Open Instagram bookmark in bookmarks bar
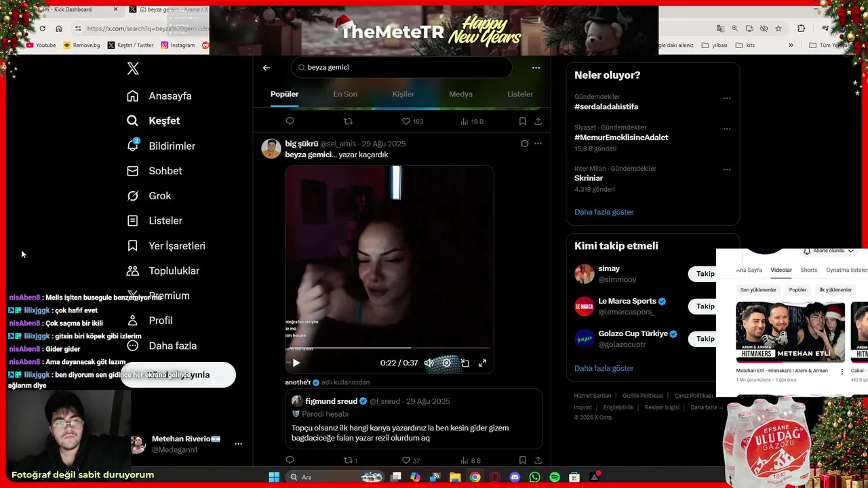868x488 pixels. (x=178, y=45)
